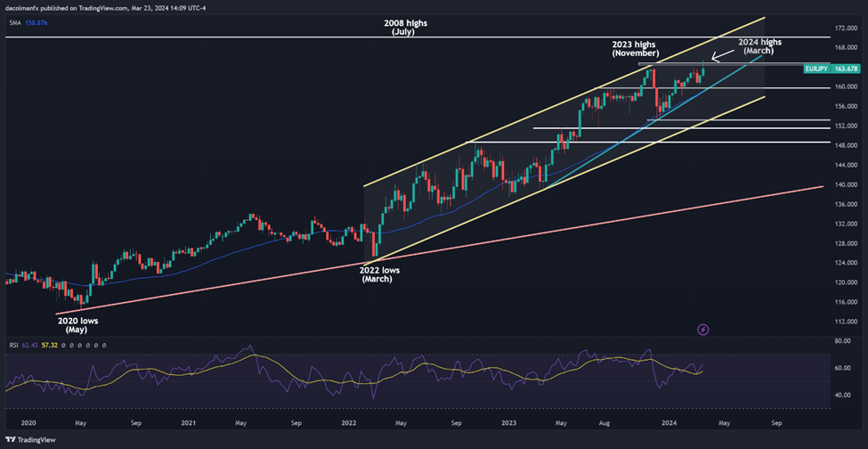Select the 163.678 current price label
This screenshot has width=868, height=449.
coord(848,69)
